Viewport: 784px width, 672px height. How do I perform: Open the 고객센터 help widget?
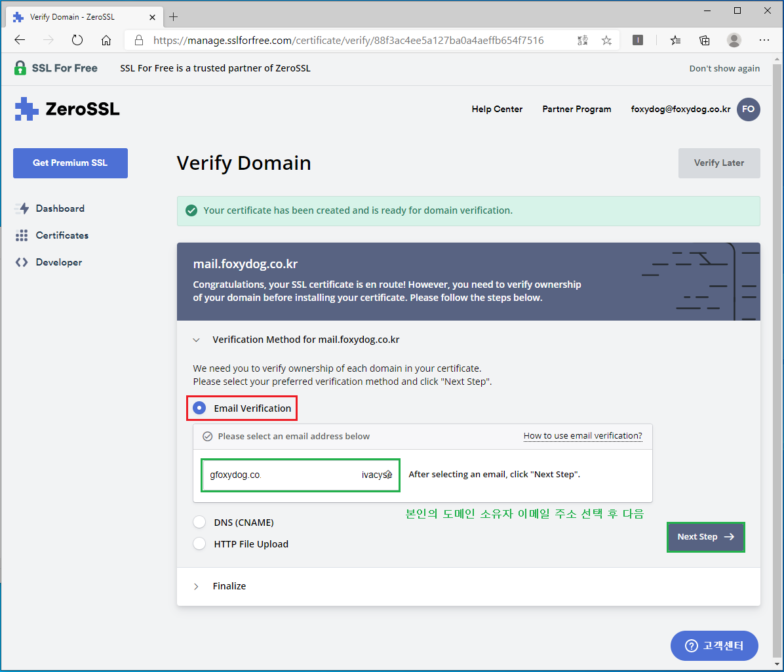(714, 646)
